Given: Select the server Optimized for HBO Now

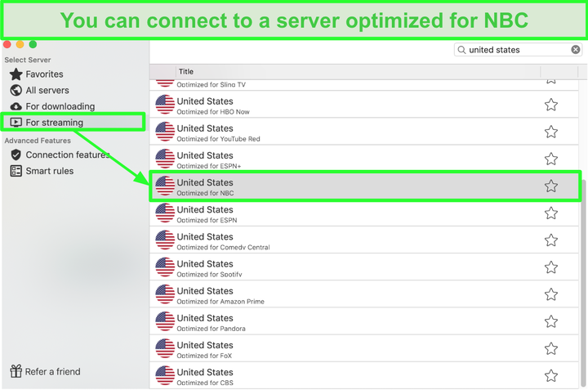Looking at the screenshot, I should point(363,105).
